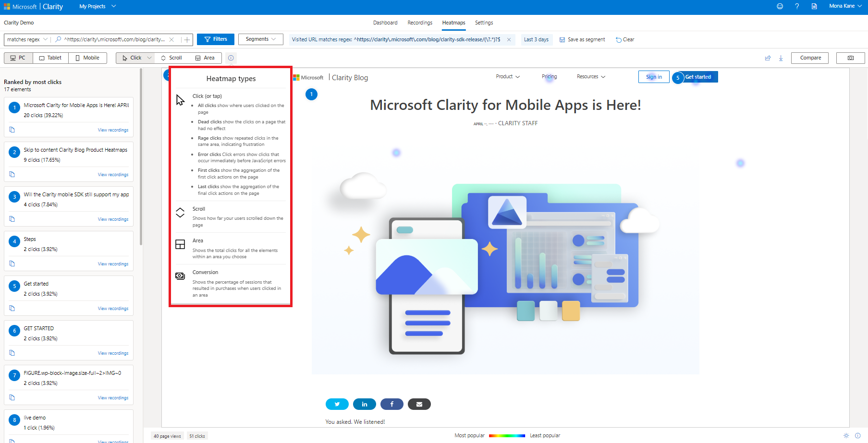
Task: Select the Heatmaps tab
Action: pyautogui.click(x=454, y=23)
